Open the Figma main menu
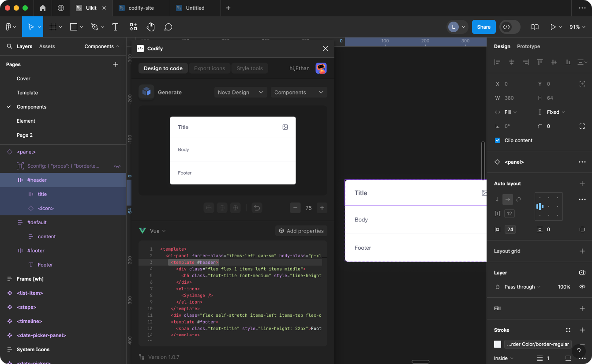This screenshot has width=592, height=364. (x=10, y=27)
